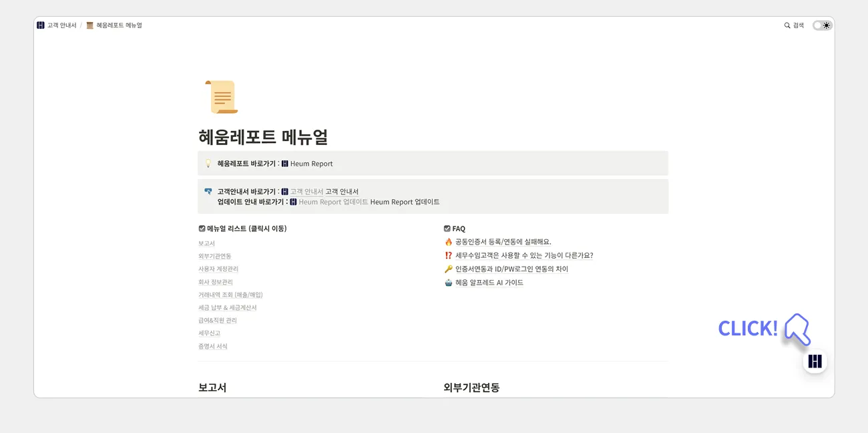Open the Heum Report link
The width and height of the screenshot is (868, 433).
tap(311, 164)
